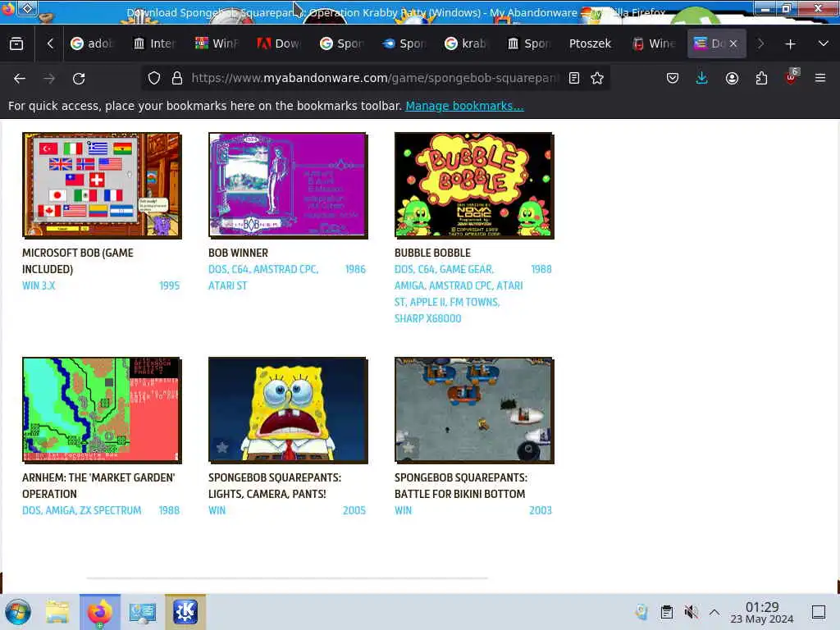Image resolution: width=840 pixels, height=630 pixels.
Task: Switch to the 'adob' Google tab
Action: click(93, 44)
